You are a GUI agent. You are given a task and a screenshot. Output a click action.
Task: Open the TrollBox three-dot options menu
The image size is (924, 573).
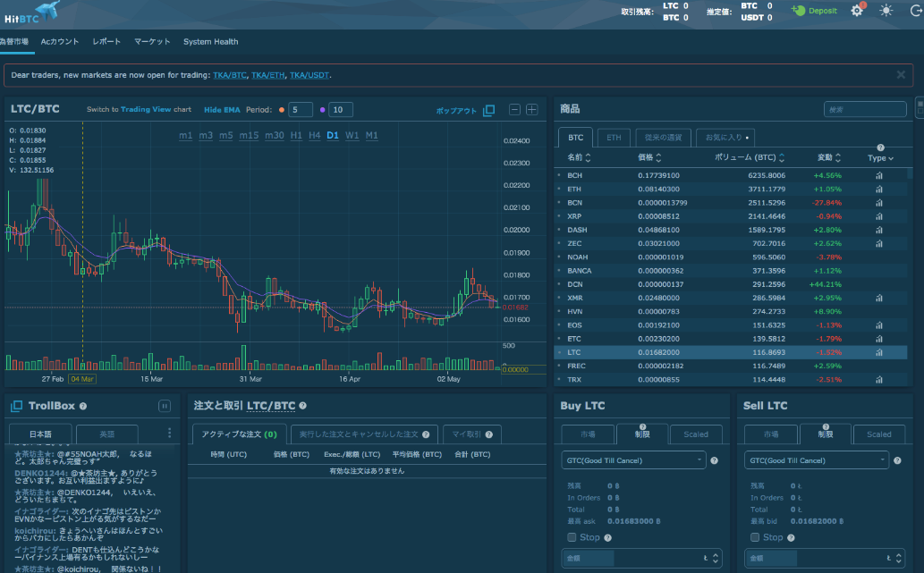tap(170, 433)
